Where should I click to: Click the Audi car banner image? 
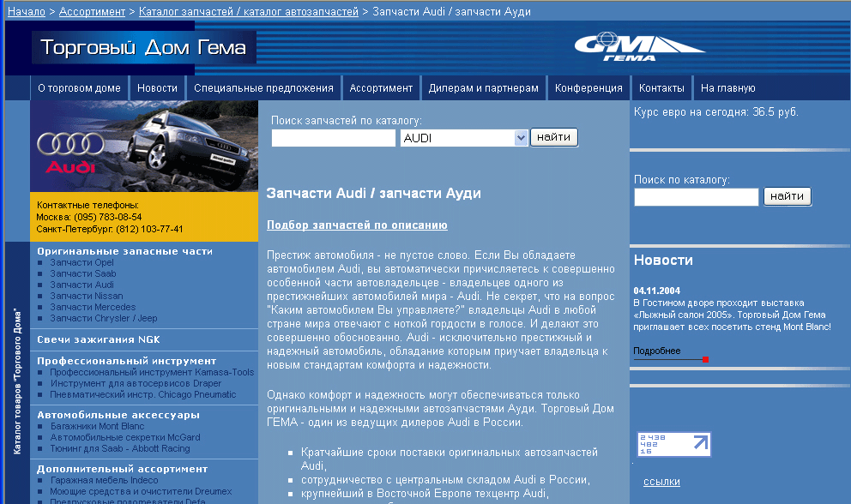[x=144, y=146]
